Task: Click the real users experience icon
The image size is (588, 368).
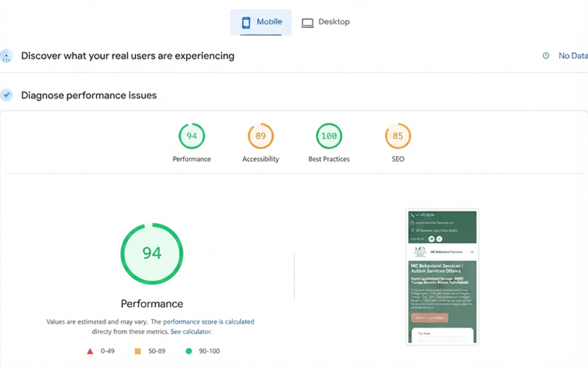Action: point(6,57)
